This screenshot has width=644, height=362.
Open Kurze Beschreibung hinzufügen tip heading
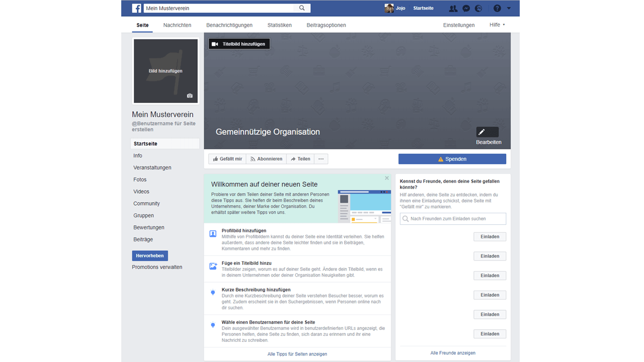[x=256, y=290]
